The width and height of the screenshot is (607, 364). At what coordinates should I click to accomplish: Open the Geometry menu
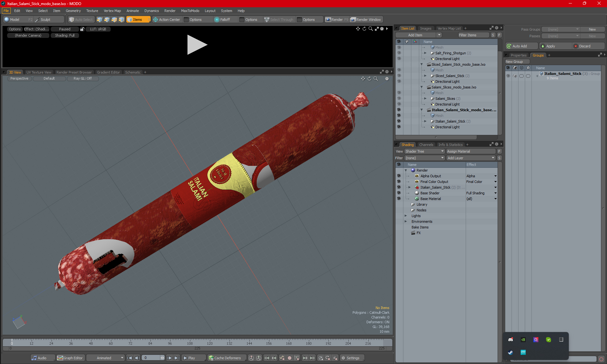[73, 11]
